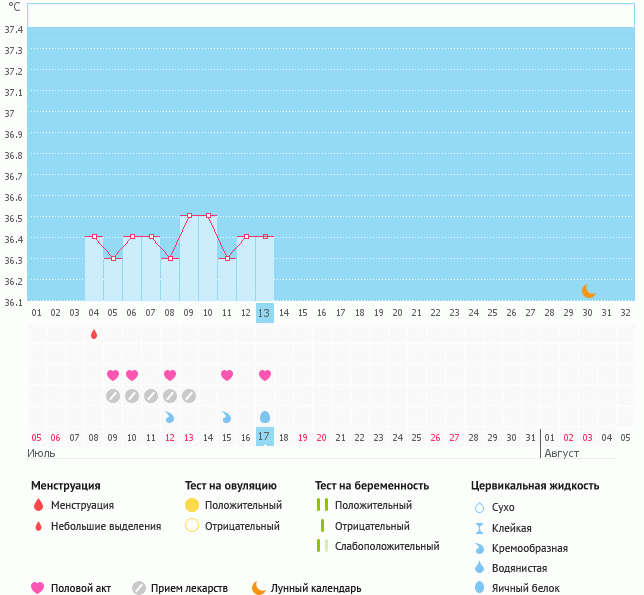Viewport: 644px width, 595px height.
Task: Click the medication icon on cycle day 07
Action: 151,396
